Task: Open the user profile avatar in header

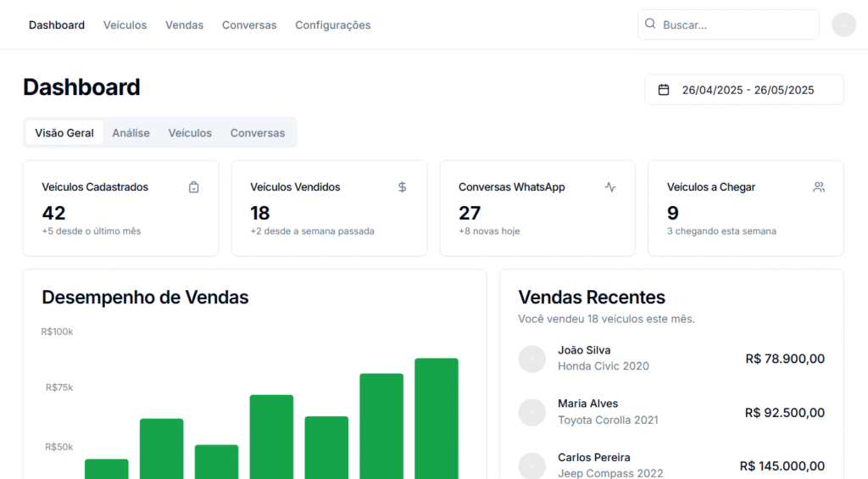Action: 843,25
